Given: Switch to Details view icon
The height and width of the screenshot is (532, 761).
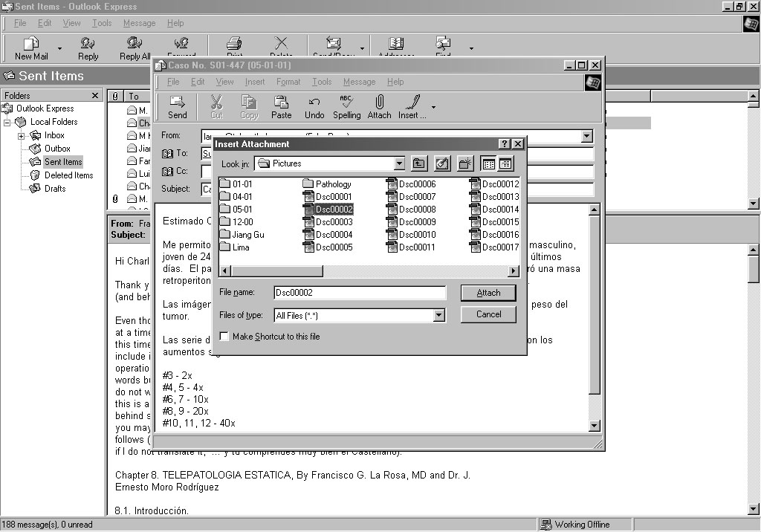Looking at the screenshot, I should tap(505, 163).
